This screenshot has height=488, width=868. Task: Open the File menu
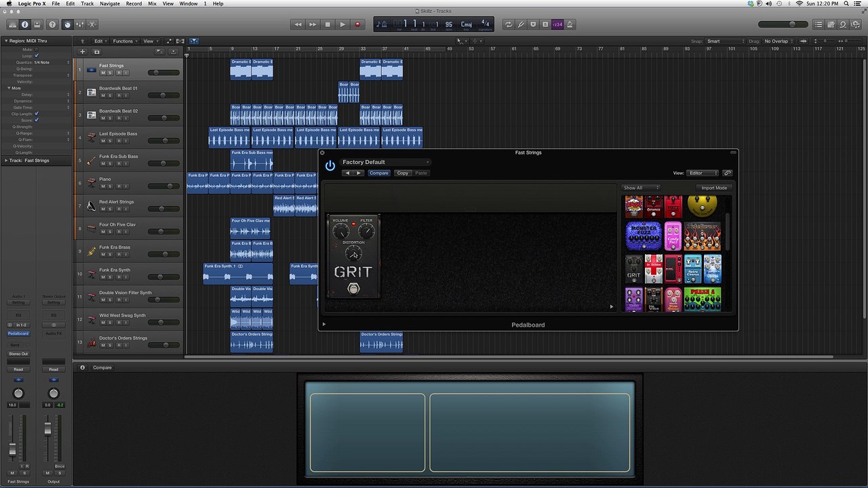point(56,3)
